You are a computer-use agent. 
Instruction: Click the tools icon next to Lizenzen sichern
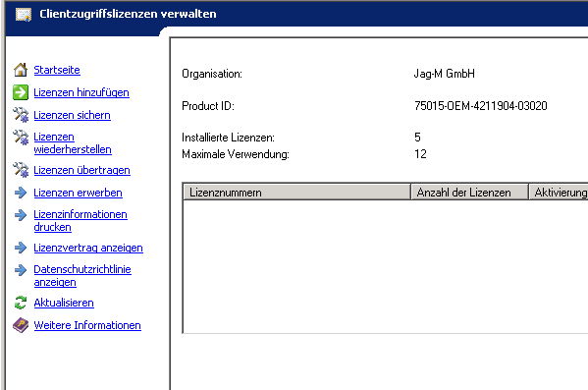(x=21, y=115)
